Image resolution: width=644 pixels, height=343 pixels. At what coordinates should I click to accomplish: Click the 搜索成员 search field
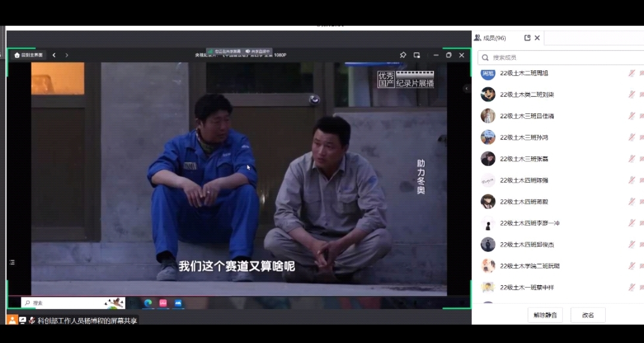click(561, 57)
